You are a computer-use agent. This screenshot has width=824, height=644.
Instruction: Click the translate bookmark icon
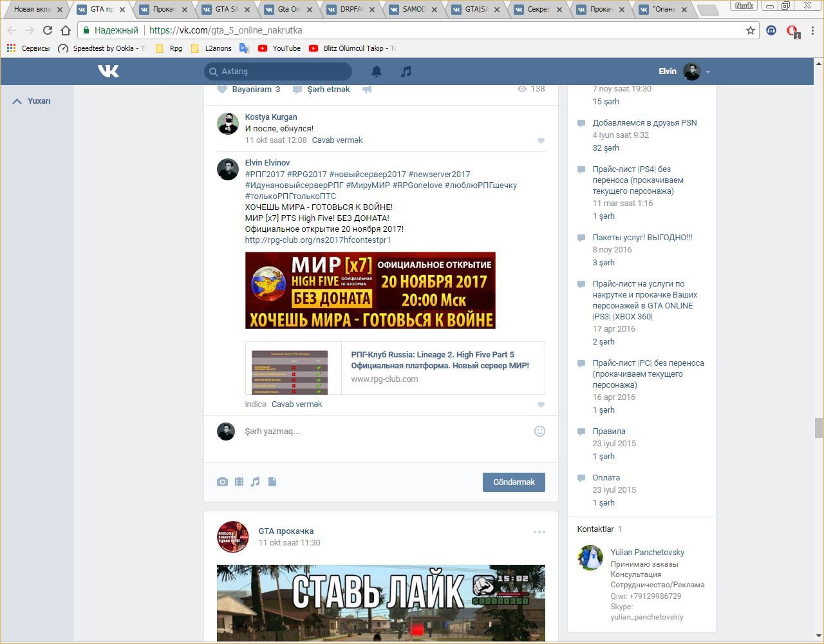[x=244, y=48]
